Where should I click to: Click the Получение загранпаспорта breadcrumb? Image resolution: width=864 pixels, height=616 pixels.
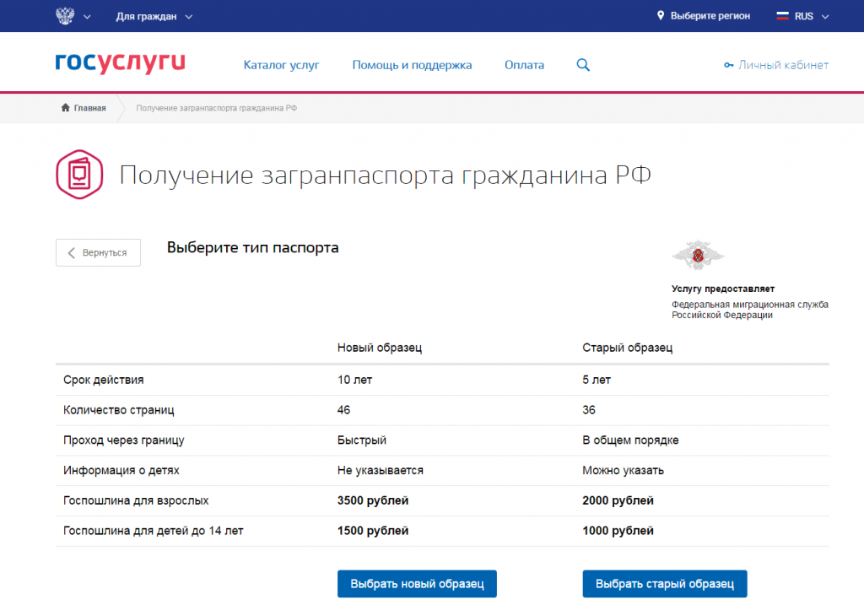pos(216,108)
